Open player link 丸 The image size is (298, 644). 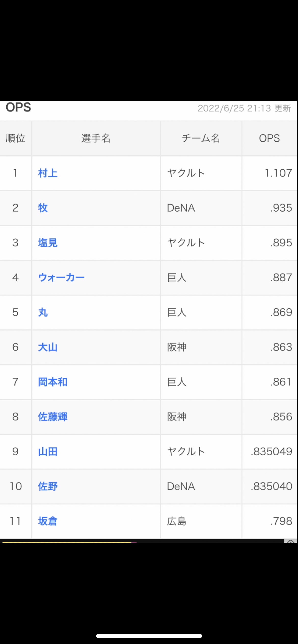click(x=43, y=312)
